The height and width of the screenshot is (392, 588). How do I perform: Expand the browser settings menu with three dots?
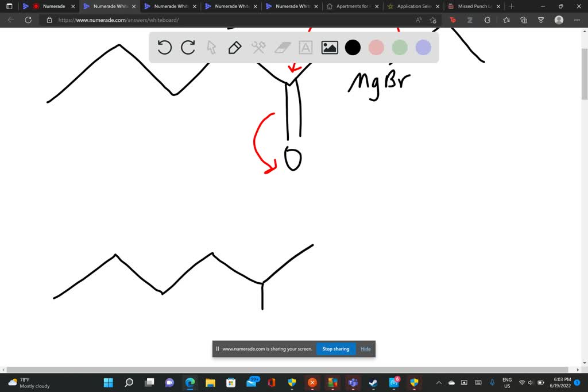coord(577,20)
